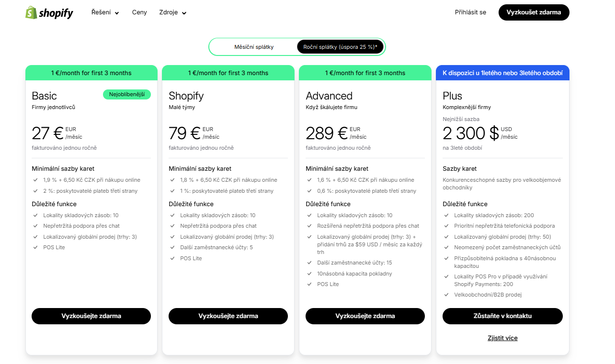This screenshot has width=615, height=364.
Task: Switch billing to Měsíční splátky
Action: [x=254, y=47]
